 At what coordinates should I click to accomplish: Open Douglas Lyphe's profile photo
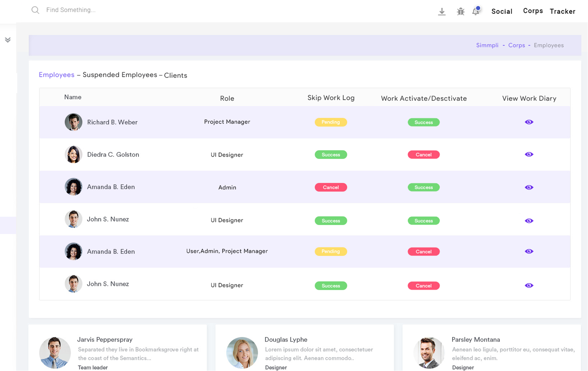pyautogui.click(x=242, y=352)
